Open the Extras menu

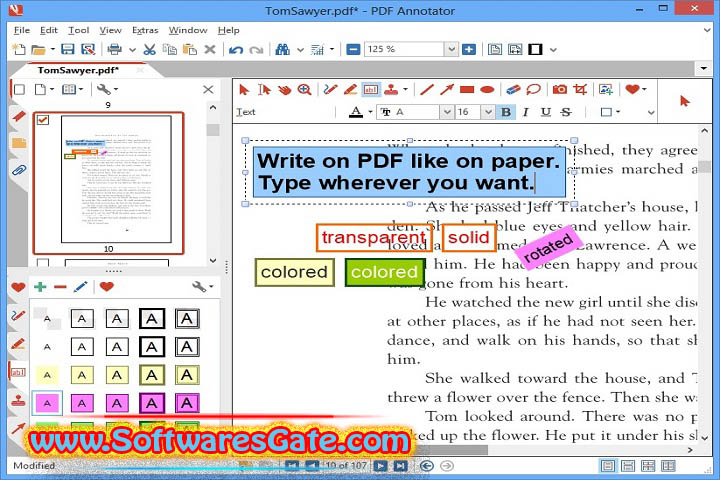(x=145, y=30)
